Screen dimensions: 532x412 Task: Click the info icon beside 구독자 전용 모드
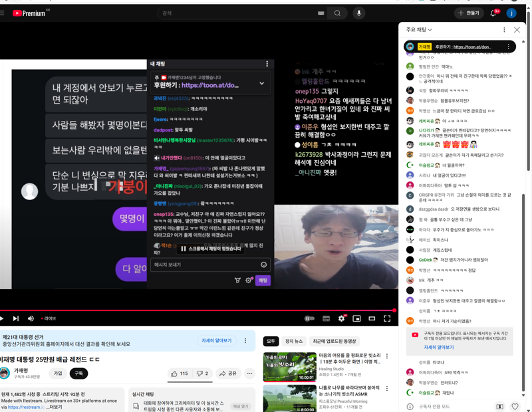click(410, 406)
